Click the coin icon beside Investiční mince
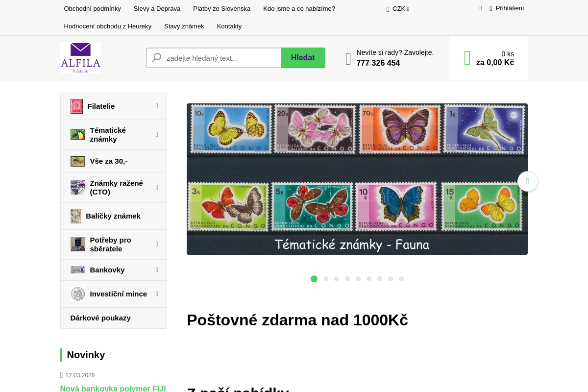 (x=78, y=294)
